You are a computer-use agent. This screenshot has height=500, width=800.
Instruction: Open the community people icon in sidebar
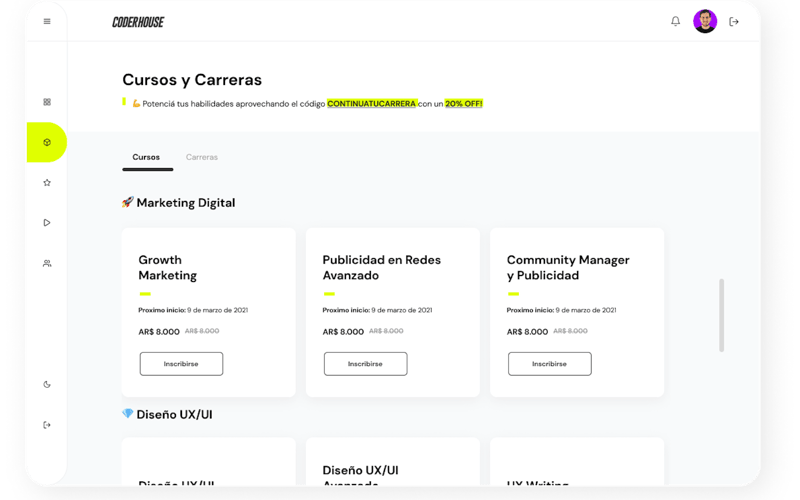coord(47,263)
